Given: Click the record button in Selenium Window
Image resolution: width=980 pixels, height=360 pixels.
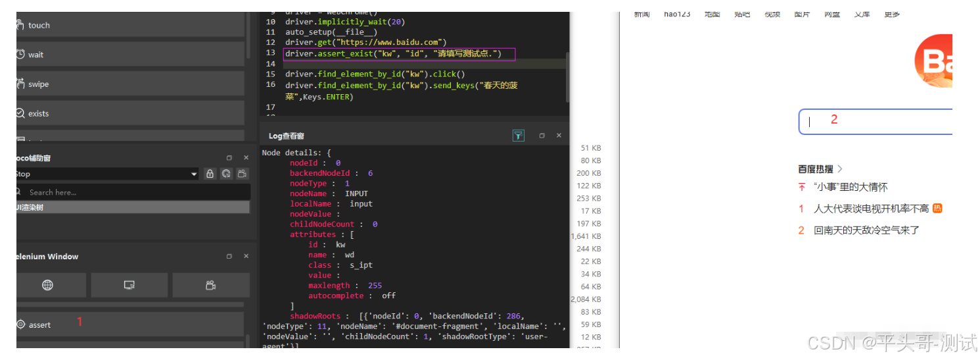Looking at the screenshot, I should coord(211,285).
